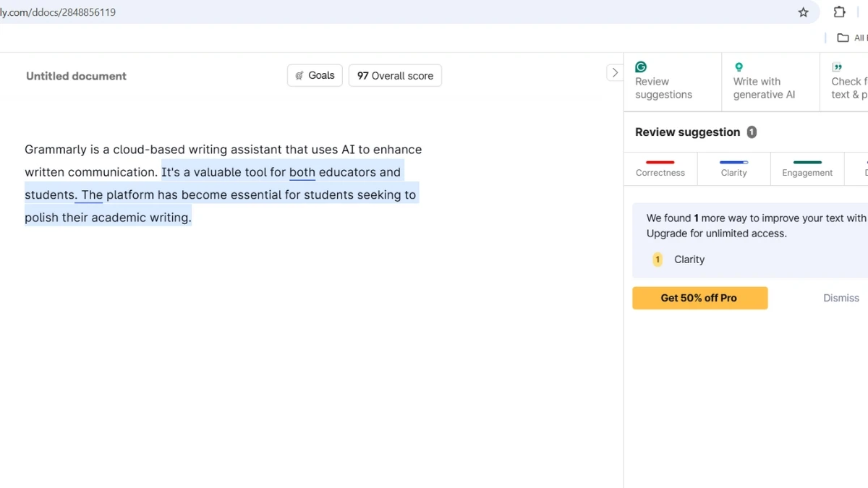Click the All documents folder icon
The height and width of the screenshot is (488, 868).
(843, 38)
